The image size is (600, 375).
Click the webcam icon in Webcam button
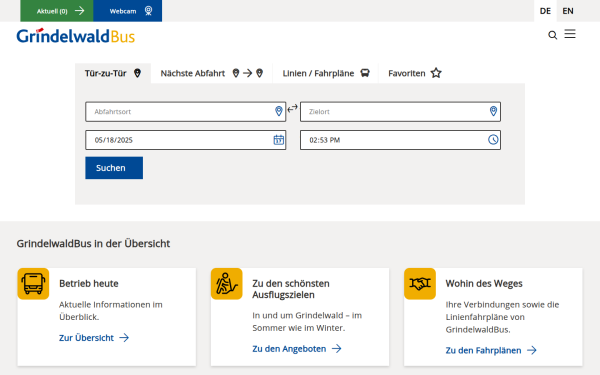(x=148, y=11)
